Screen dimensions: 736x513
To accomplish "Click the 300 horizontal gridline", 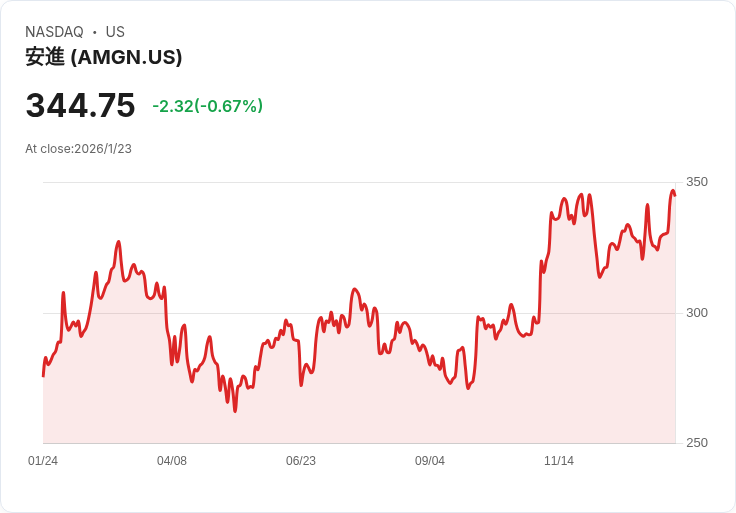I will click(359, 313).
